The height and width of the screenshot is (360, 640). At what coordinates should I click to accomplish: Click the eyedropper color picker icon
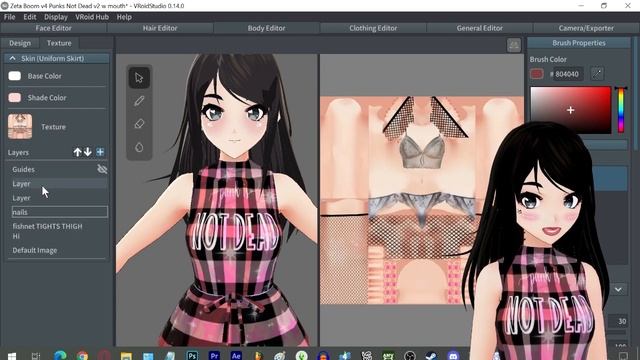click(597, 74)
